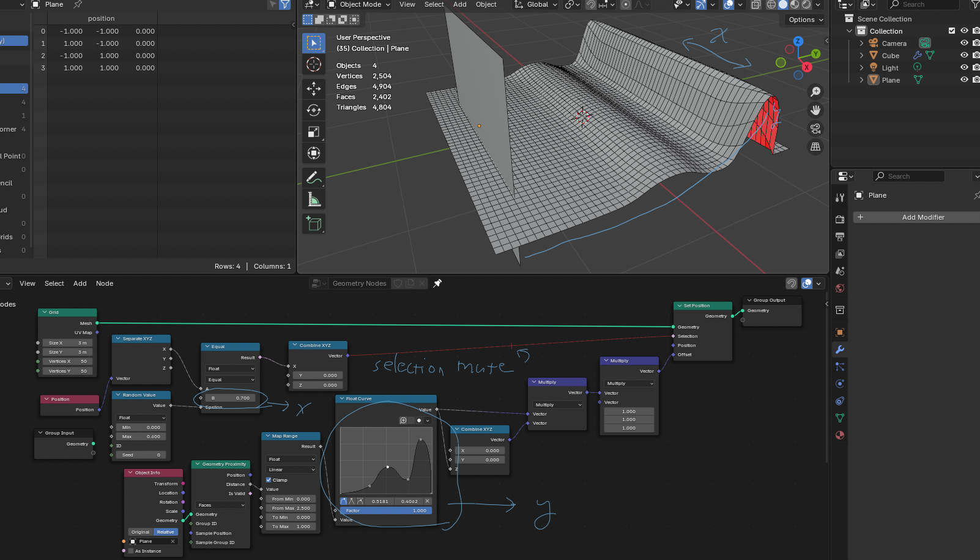Open the Scene properties tab
Screen dimensions: 980x560
pos(840,271)
